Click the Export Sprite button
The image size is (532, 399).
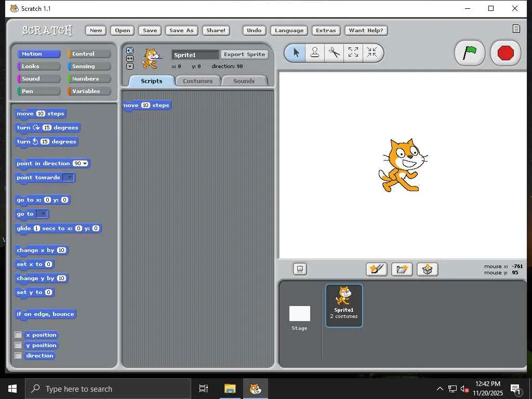click(244, 54)
